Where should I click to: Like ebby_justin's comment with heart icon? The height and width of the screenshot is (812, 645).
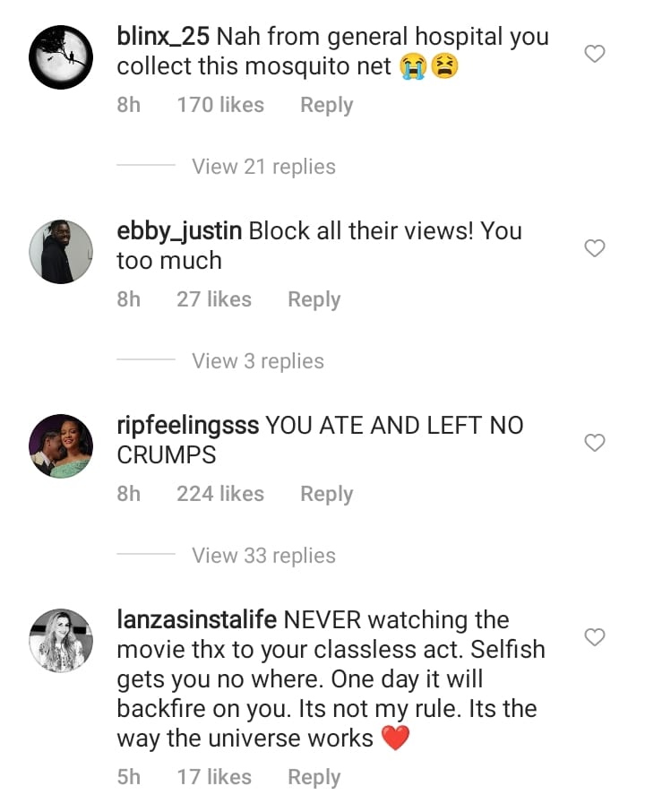pyautogui.click(x=595, y=248)
